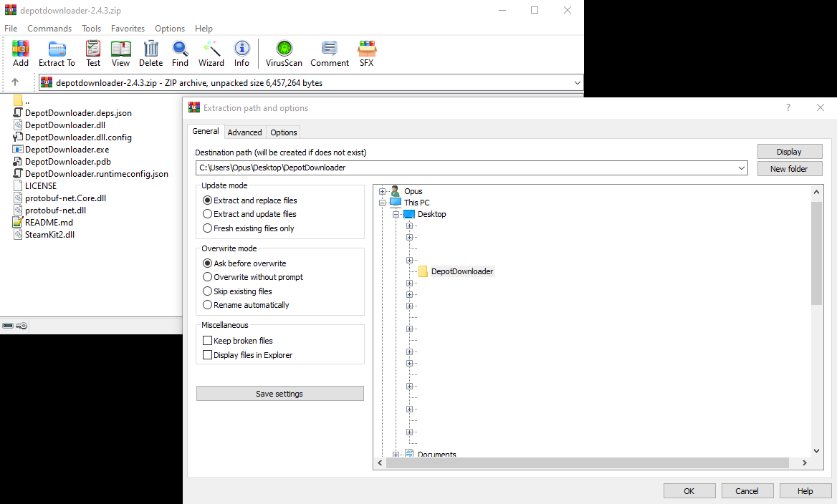Click the Desktop folder icon in tree
837x504 pixels.
point(409,214)
